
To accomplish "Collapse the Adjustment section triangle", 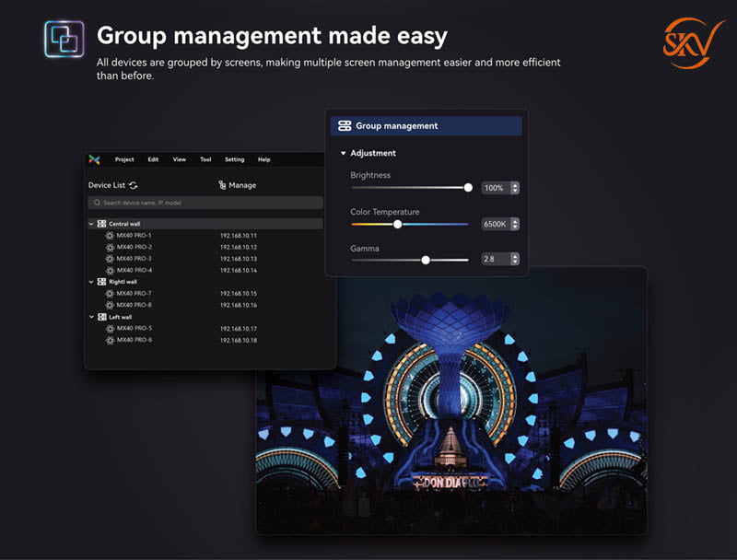I will tap(343, 154).
